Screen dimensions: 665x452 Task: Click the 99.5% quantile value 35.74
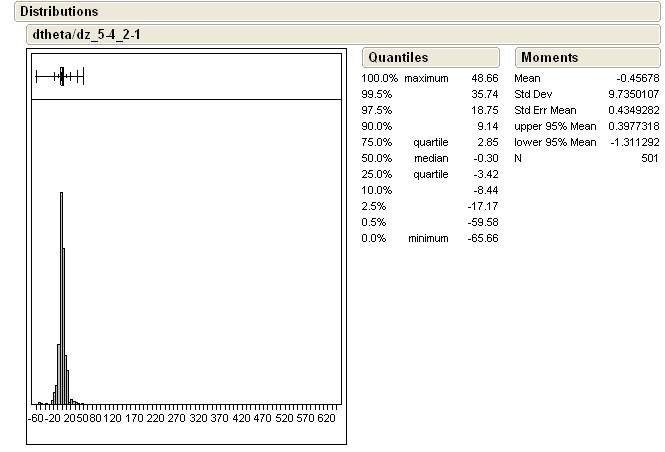(x=484, y=94)
